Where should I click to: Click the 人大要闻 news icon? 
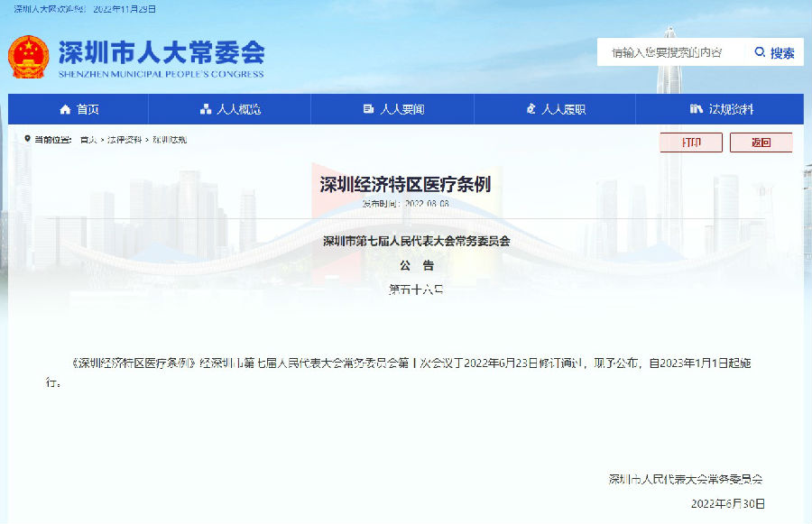tap(368, 109)
